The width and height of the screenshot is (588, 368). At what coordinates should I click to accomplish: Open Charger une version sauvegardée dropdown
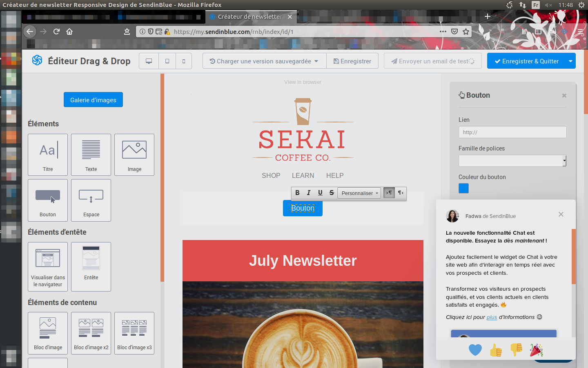264,61
